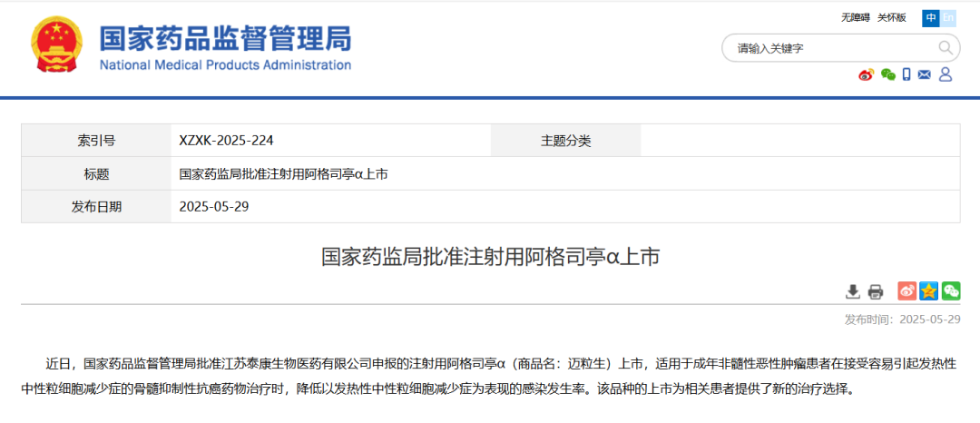Switch to En English language
The width and height of the screenshot is (980, 423).
(948, 18)
